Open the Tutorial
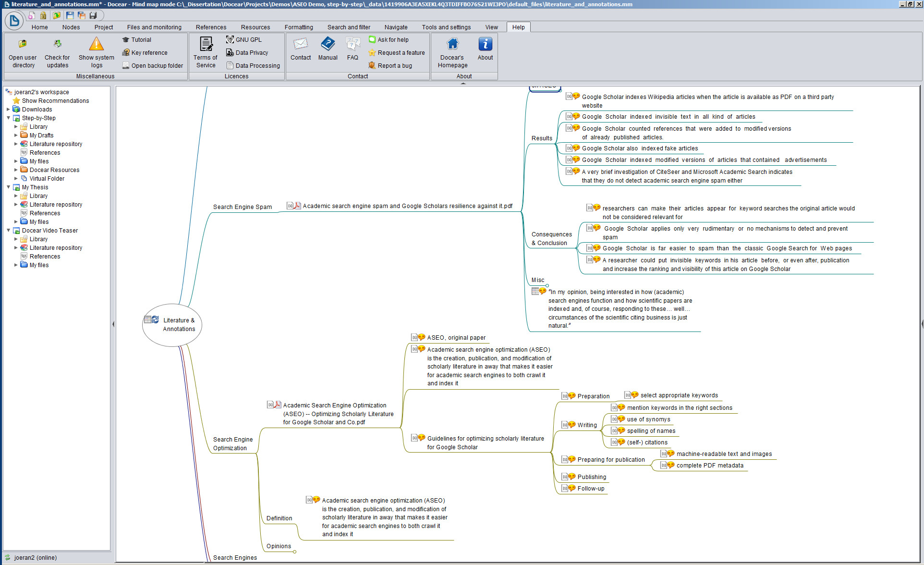 [x=137, y=40]
